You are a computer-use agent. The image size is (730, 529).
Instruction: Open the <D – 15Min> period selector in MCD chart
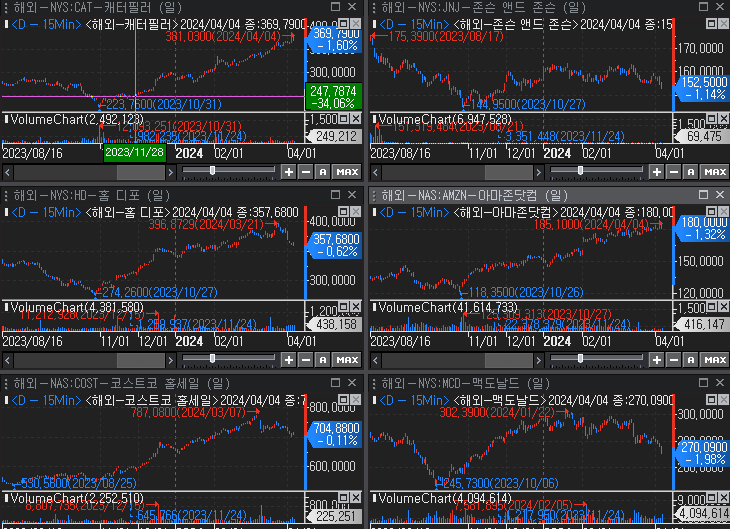click(x=414, y=400)
